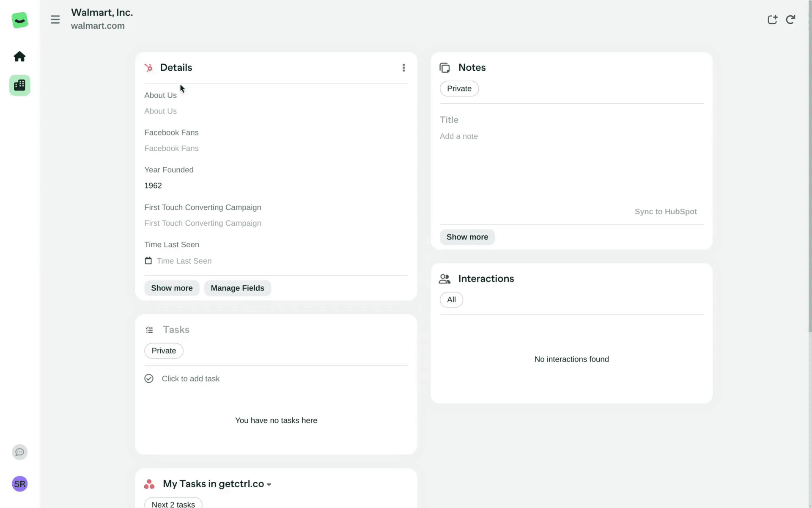
Task: Go to Home in sidebar
Action: tap(19, 57)
